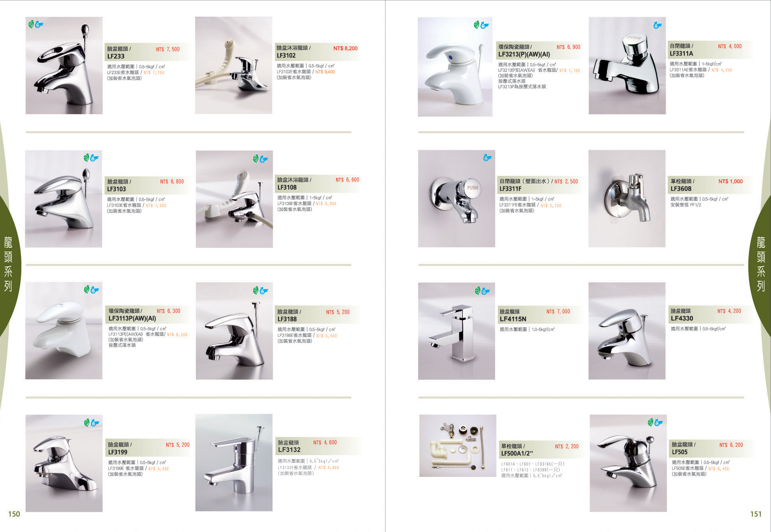Open the LF500A1/2" parts kit image
The width and height of the screenshot is (771, 532).
coord(458,446)
